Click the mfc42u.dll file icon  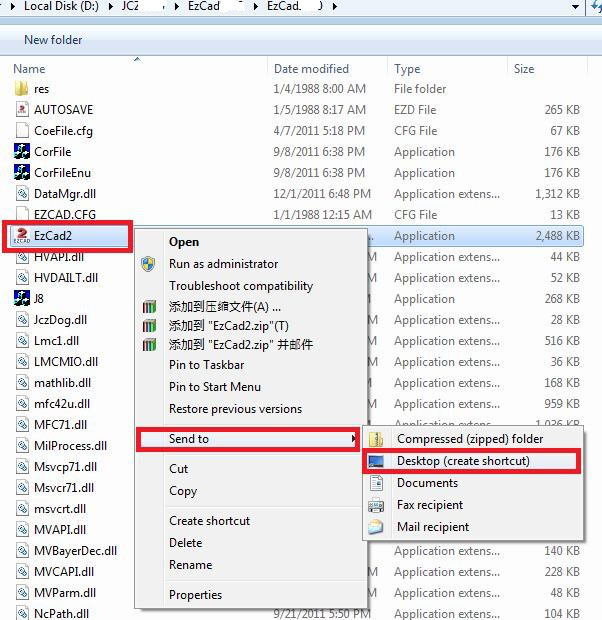point(22,403)
